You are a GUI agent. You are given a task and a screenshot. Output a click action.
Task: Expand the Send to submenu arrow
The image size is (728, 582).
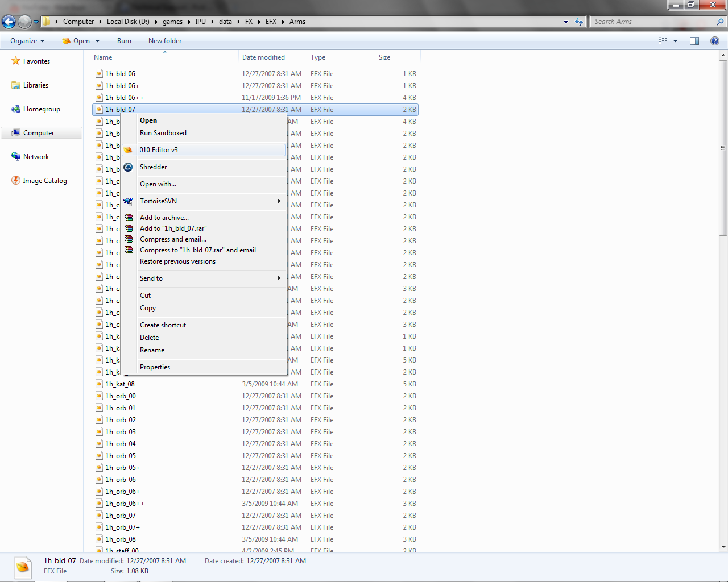point(279,278)
